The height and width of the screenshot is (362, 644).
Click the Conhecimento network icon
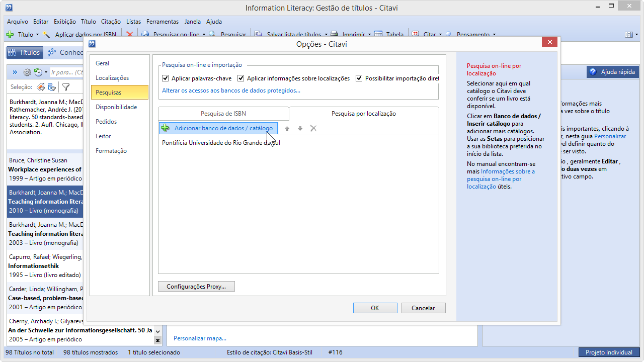(x=51, y=52)
